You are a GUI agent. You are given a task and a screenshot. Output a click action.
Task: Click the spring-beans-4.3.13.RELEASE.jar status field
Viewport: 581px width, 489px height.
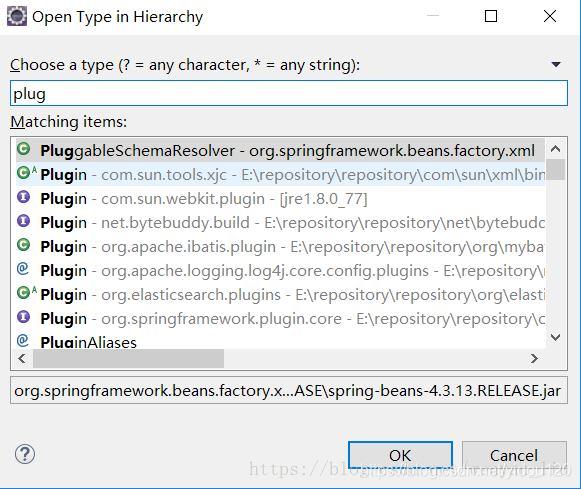[289, 390]
